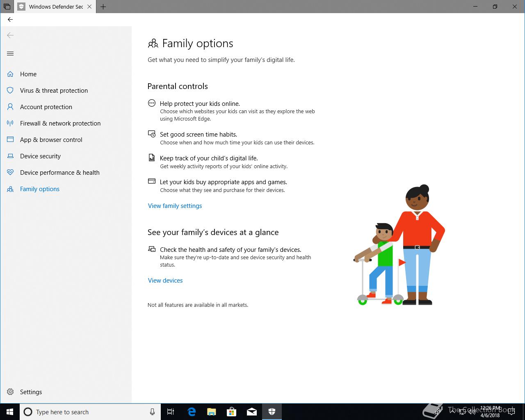Select the Family options people icon in sidebar
Image resolution: width=525 pixels, height=420 pixels.
click(x=10, y=189)
